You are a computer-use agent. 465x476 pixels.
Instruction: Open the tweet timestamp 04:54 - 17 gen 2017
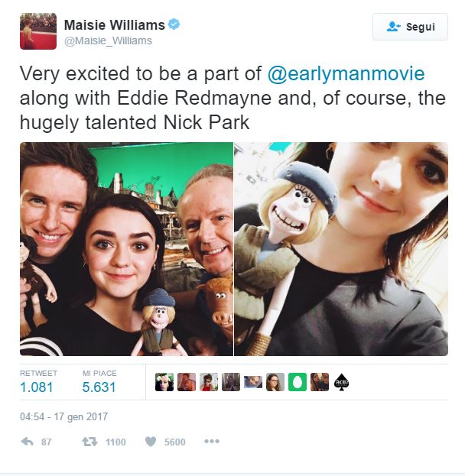[x=63, y=416]
